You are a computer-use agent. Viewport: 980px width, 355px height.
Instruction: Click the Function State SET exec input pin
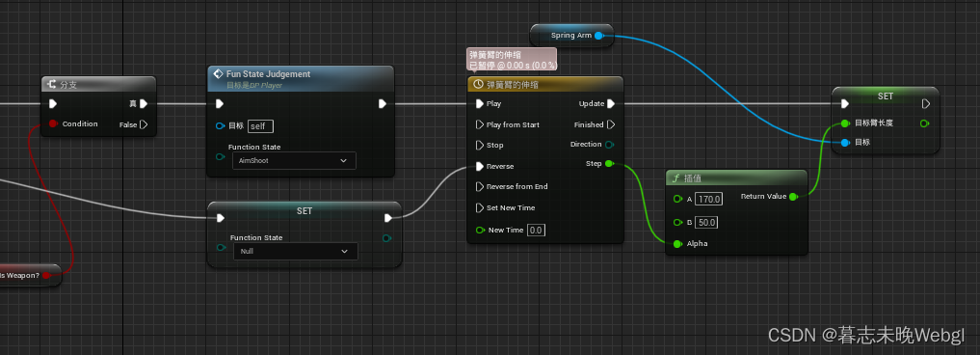point(220,218)
